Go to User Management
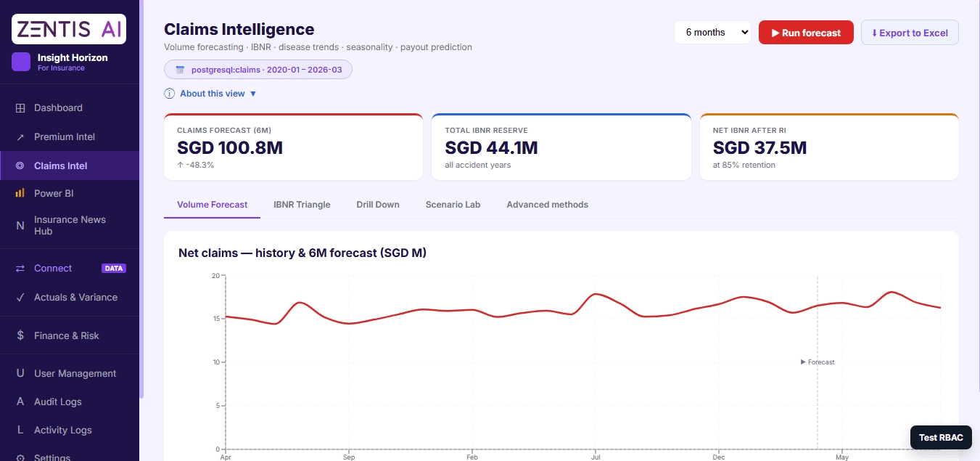Image resolution: width=980 pixels, height=461 pixels. (70, 374)
